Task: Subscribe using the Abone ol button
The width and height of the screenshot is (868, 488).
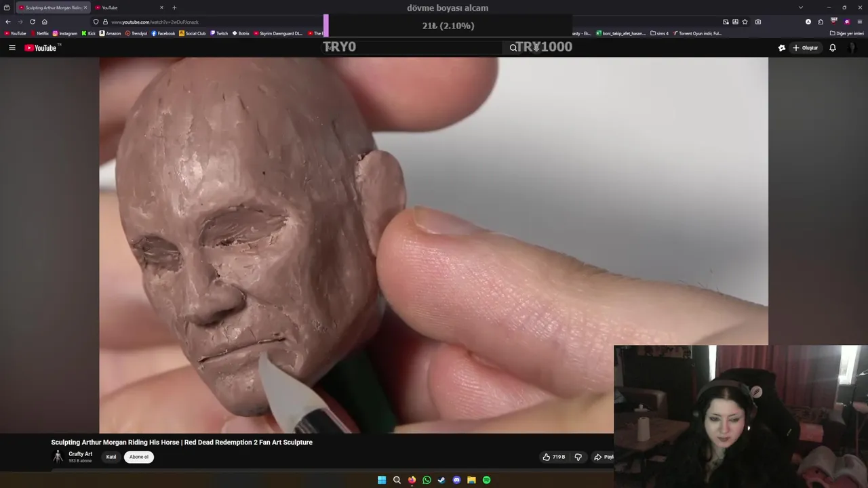Action: [139, 457]
